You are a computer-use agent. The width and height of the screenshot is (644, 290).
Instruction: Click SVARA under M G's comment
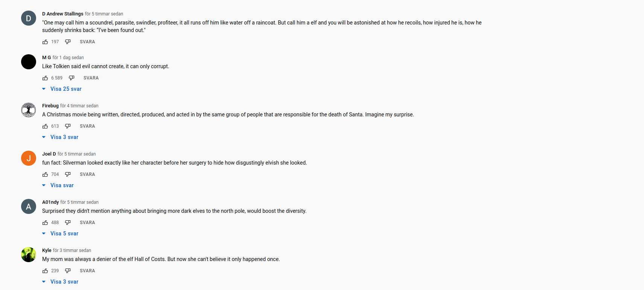pos(91,78)
